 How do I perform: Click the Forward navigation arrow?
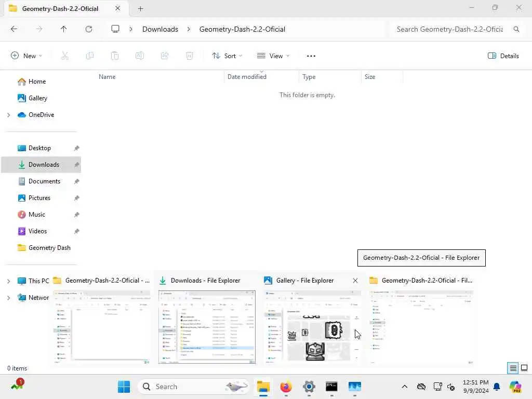(39, 29)
